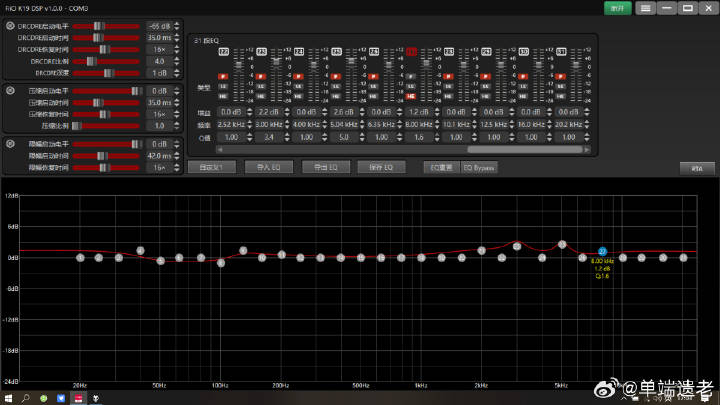Toggle the limiter enable circle in third panel
The height and width of the screenshot is (405, 720).
coord(10,144)
